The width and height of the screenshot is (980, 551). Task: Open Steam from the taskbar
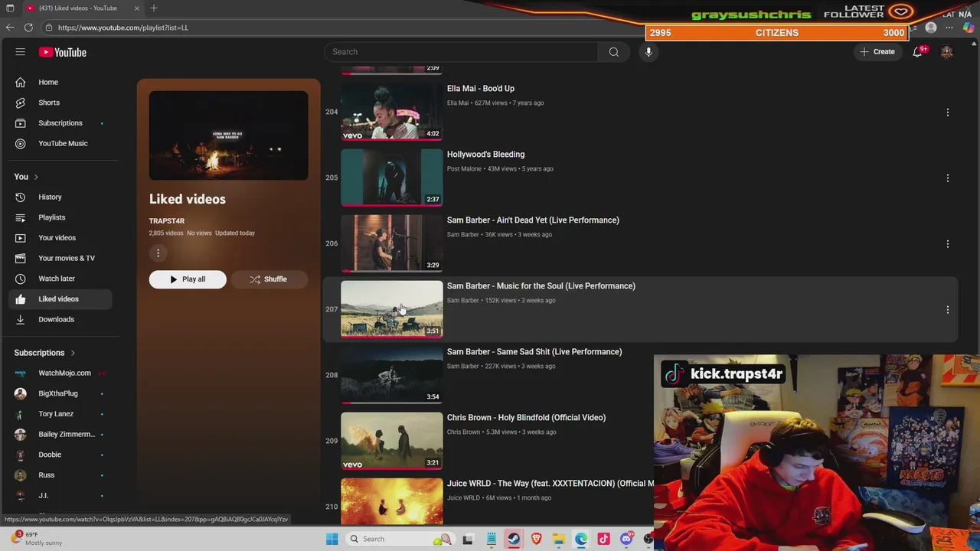coord(514,539)
